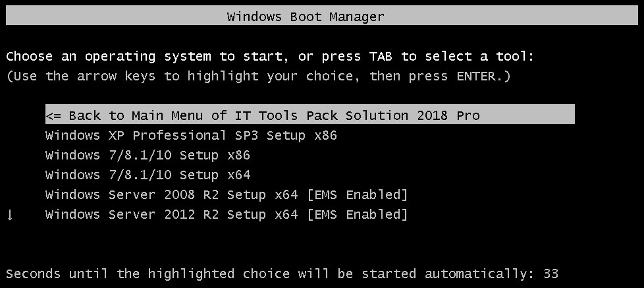Click the 'Choose an operating system' prompt
The image size is (644, 288).
[x=270, y=56]
